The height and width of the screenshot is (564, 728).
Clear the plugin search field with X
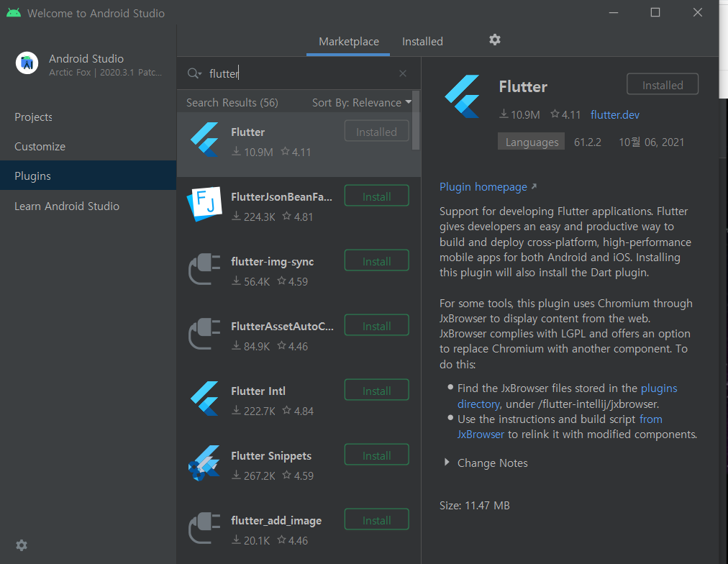point(403,73)
